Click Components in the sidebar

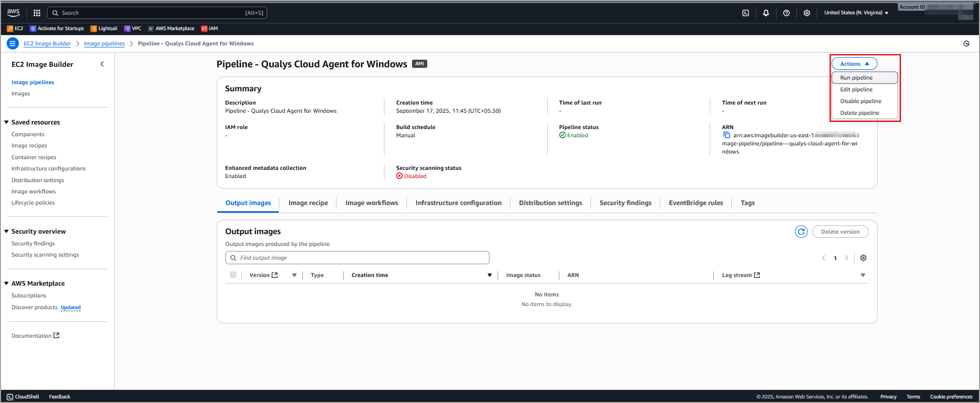click(28, 135)
